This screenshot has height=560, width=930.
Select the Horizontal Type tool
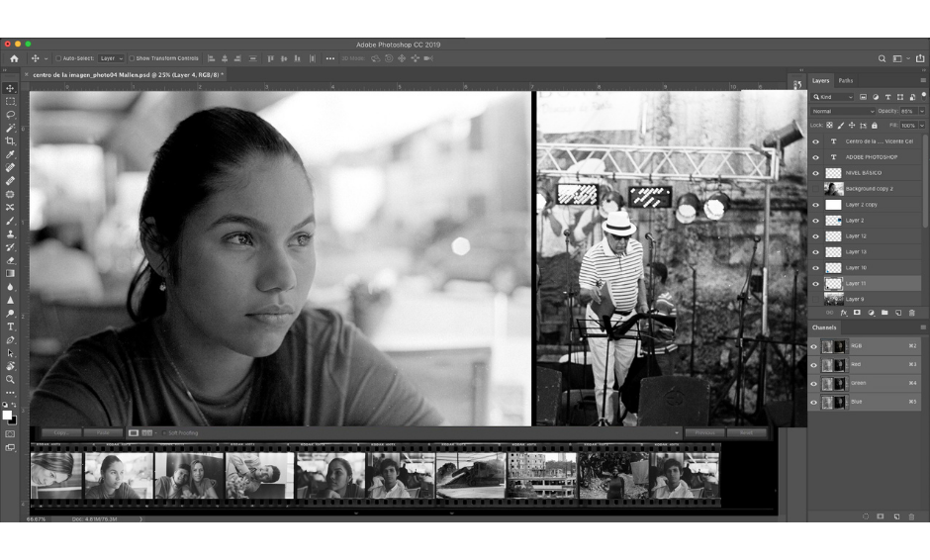point(11,327)
